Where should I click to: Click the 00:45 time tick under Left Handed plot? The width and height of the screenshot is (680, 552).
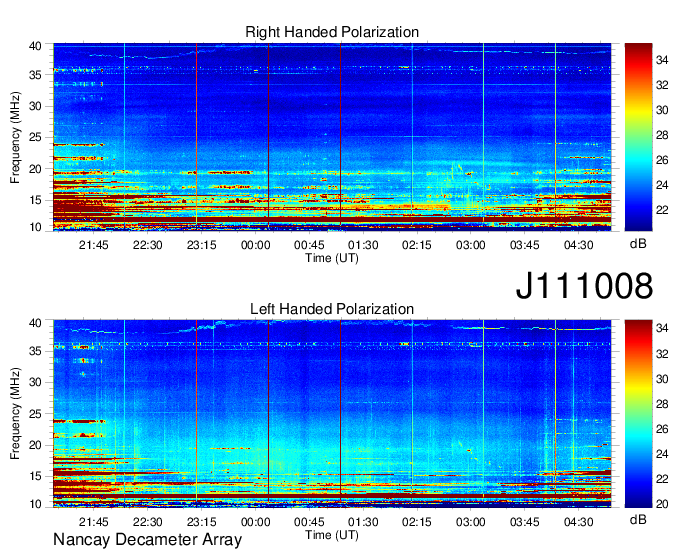[309, 522]
